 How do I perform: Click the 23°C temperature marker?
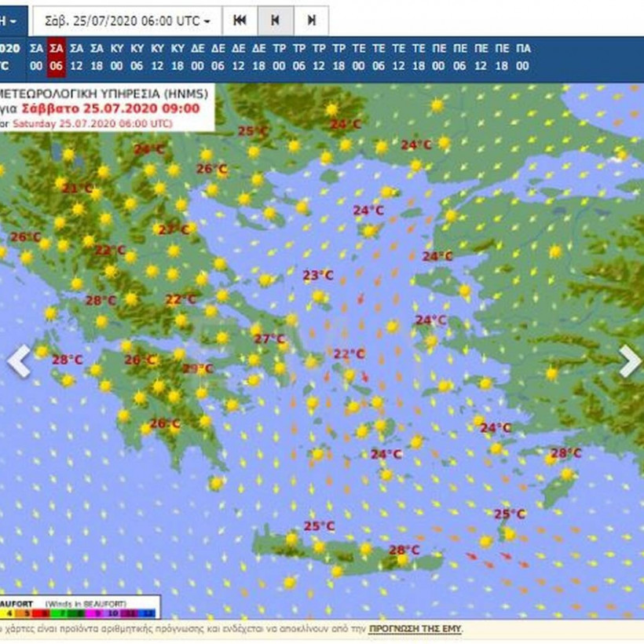(318, 276)
